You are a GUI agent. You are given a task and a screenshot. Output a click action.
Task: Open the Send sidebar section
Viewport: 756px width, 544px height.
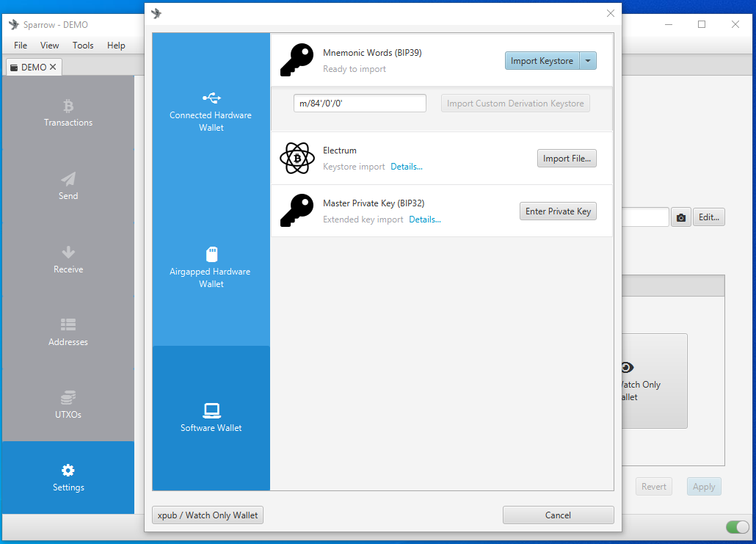tap(68, 186)
